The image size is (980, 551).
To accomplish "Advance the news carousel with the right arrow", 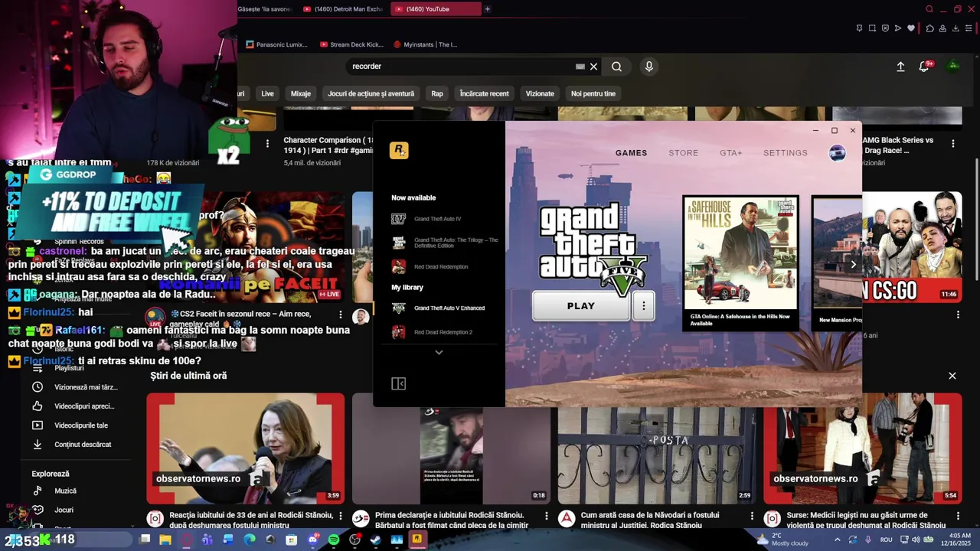I will click(853, 265).
